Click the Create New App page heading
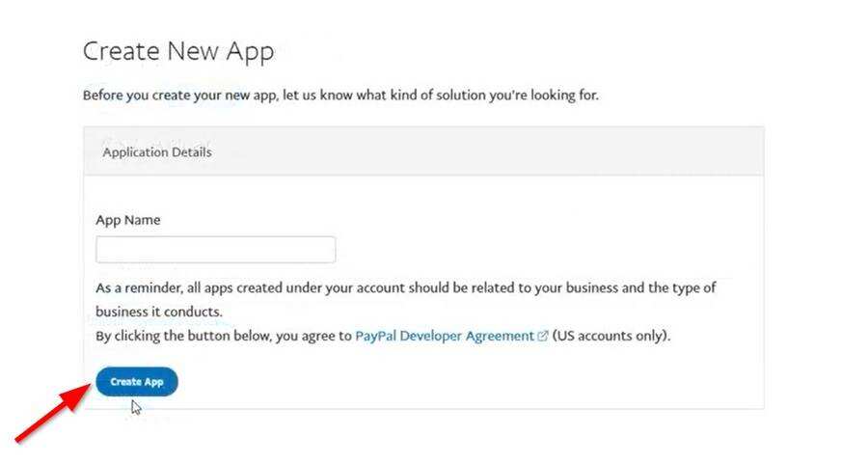868x463 pixels. 178,51
